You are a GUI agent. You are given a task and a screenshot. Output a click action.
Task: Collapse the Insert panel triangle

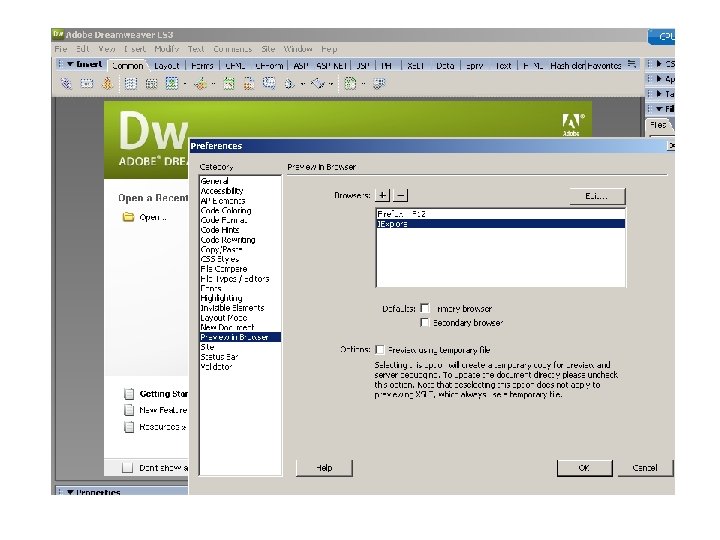coord(70,64)
